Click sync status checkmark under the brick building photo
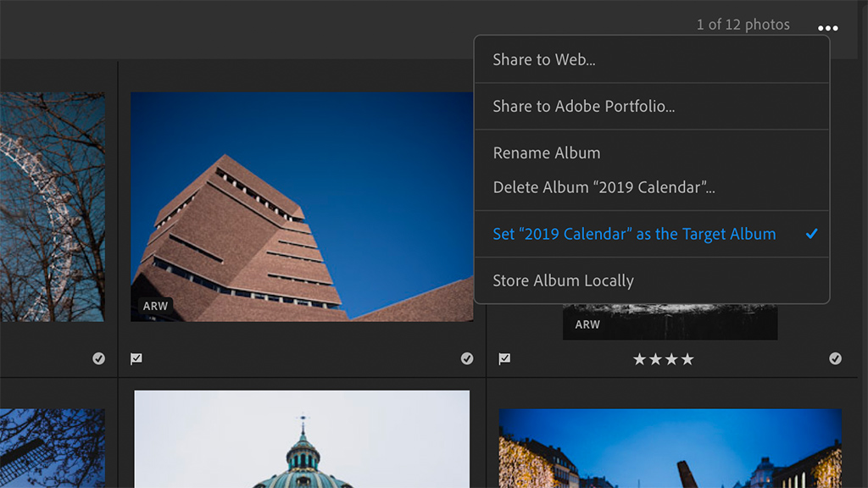 point(467,359)
